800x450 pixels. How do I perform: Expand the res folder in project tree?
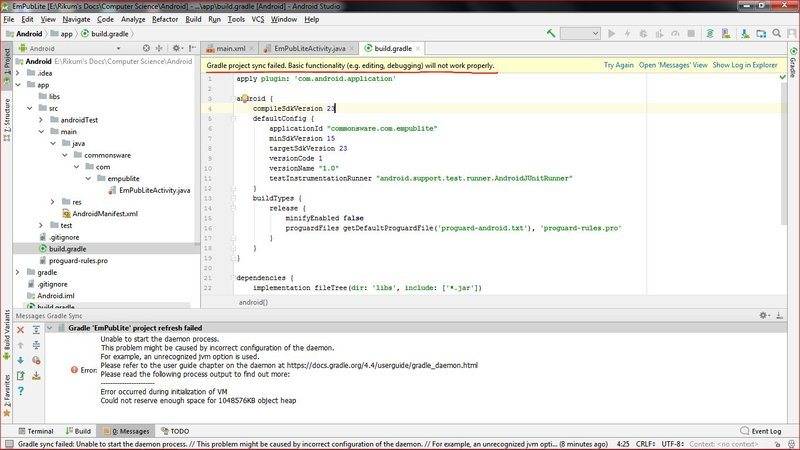click(53, 201)
